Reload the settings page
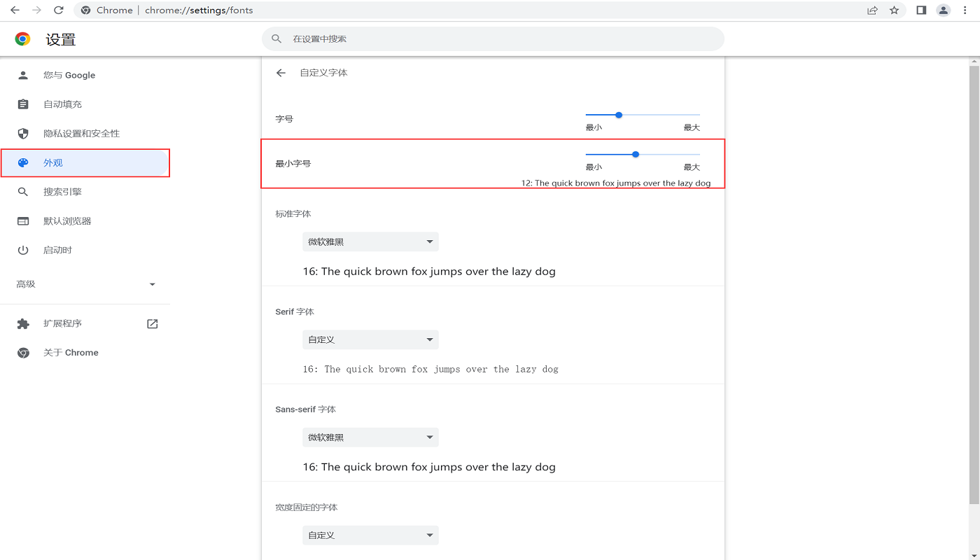 (x=59, y=10)
